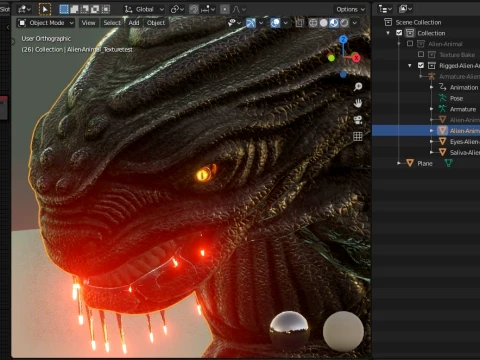Screen dimensions: 480x360
Task: Click the green Armature data icon
Action: [442, 109]
